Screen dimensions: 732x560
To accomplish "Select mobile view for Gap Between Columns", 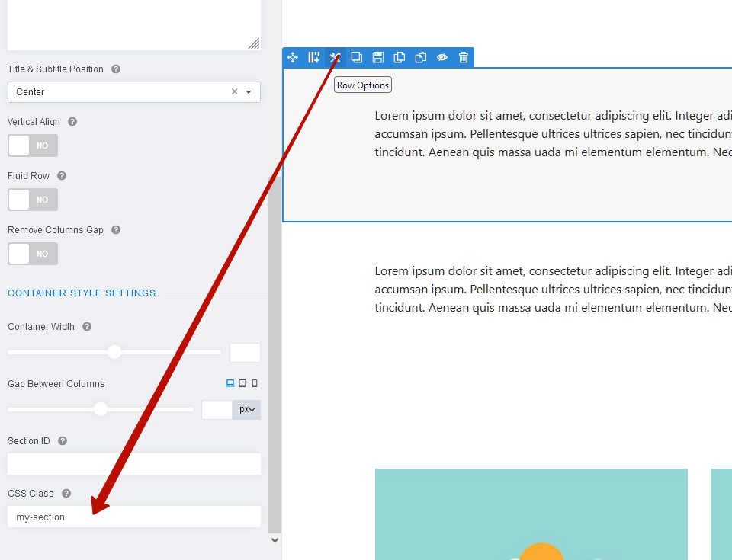I will tap(254, 383).
